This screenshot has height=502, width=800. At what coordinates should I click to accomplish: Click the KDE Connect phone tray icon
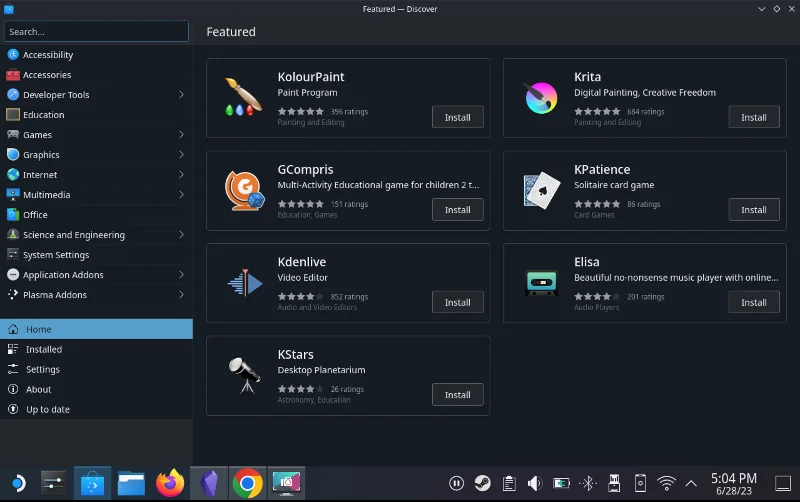tap(640, 483)
